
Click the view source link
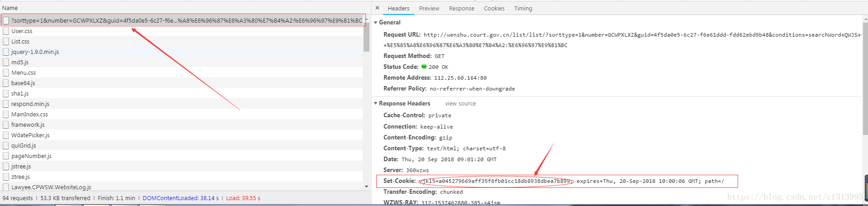[460, 103]
